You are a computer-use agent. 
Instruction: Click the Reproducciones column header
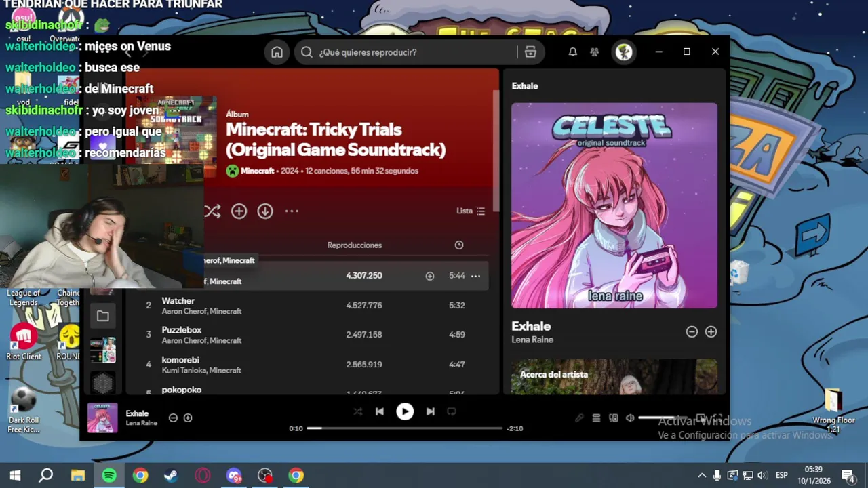click(355, 245)
